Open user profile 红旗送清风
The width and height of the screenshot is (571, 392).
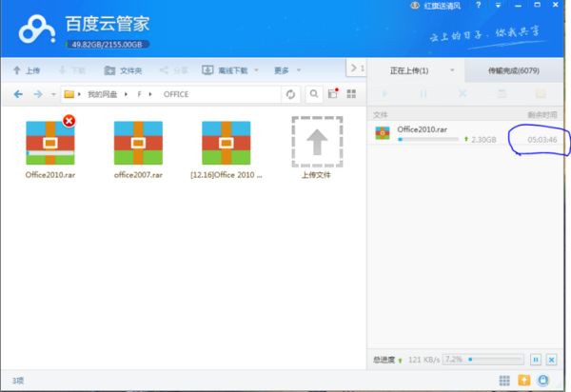(x=443, y=6)
